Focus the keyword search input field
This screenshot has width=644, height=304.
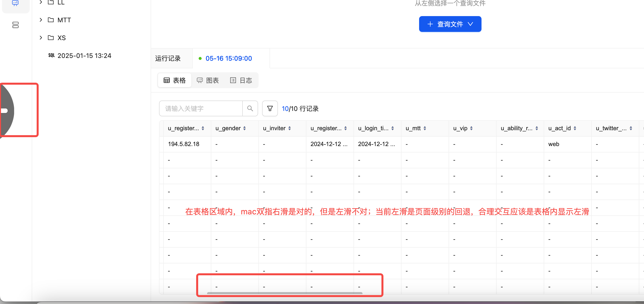tap(201, 108)
